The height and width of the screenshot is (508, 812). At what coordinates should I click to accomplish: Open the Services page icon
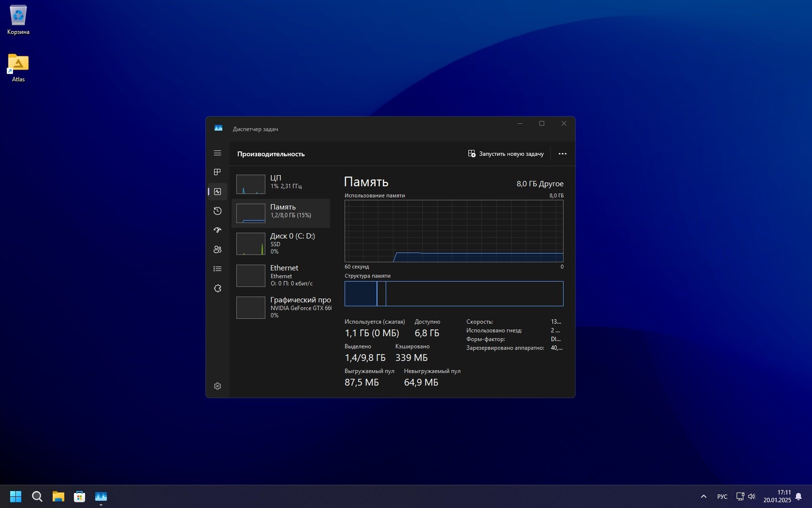point(217,288)
